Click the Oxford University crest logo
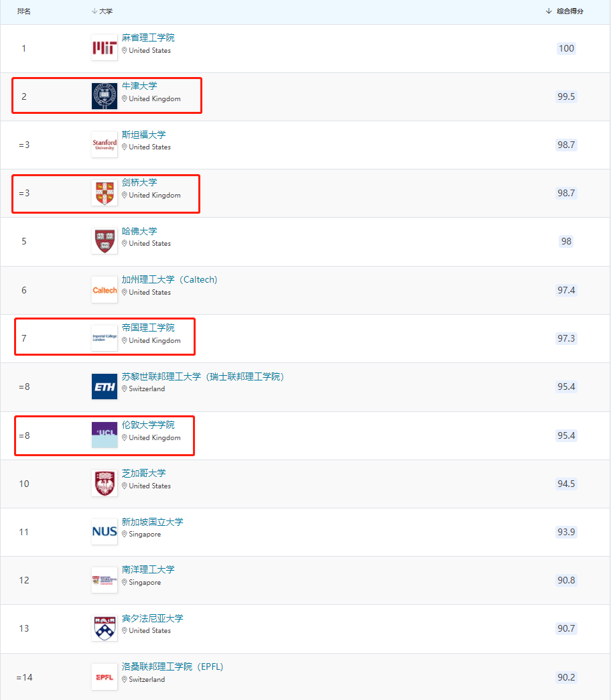Image resolution: width=611 pixels, height=700 pixels. click(105, 96)
